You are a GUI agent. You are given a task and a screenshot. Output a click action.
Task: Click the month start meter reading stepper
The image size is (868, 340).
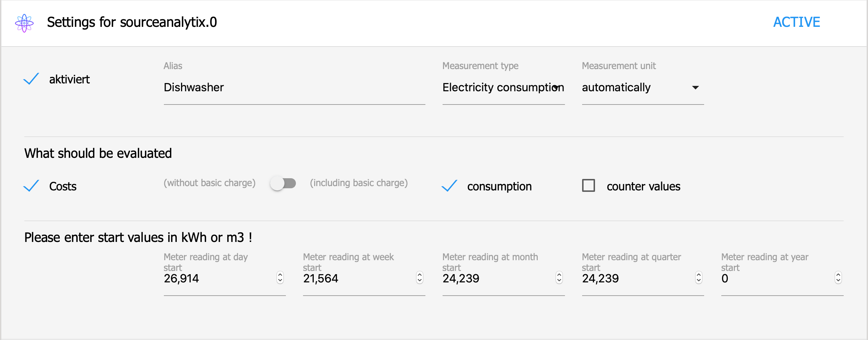pos(559,278)
